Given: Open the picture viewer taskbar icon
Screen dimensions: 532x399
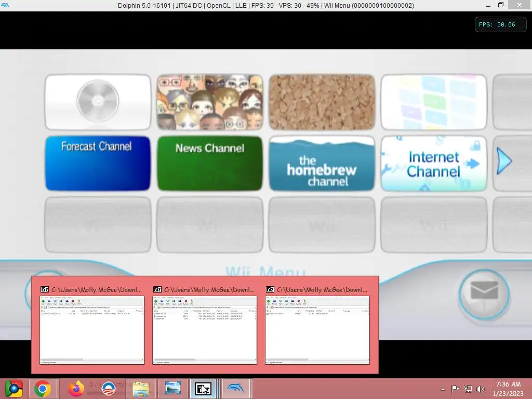Looking at the screenshot, I should pos(172,389).
